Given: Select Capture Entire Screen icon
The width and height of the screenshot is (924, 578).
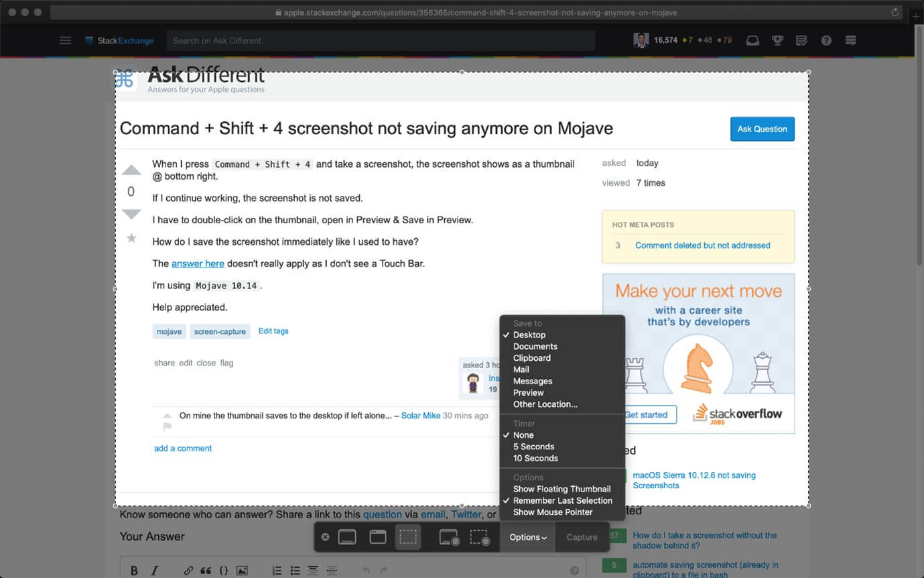Looking at the screenshot, I should pyautogui.click(x=347, y=537).
